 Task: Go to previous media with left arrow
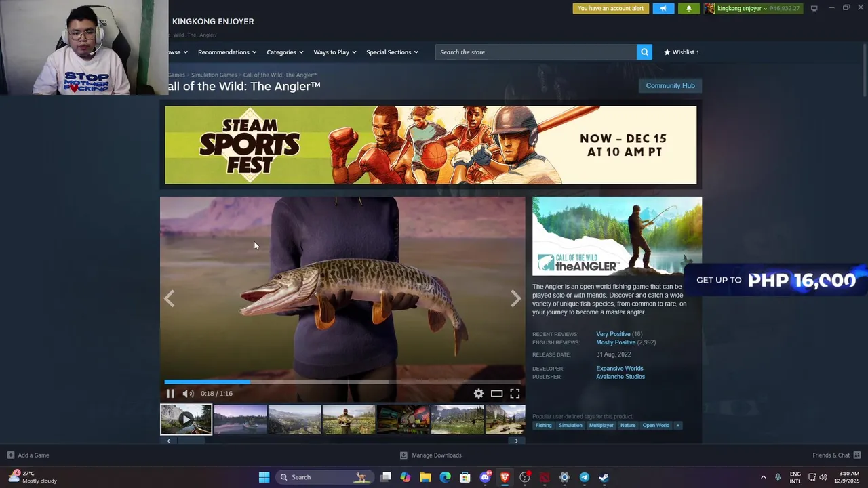[170, 298]
